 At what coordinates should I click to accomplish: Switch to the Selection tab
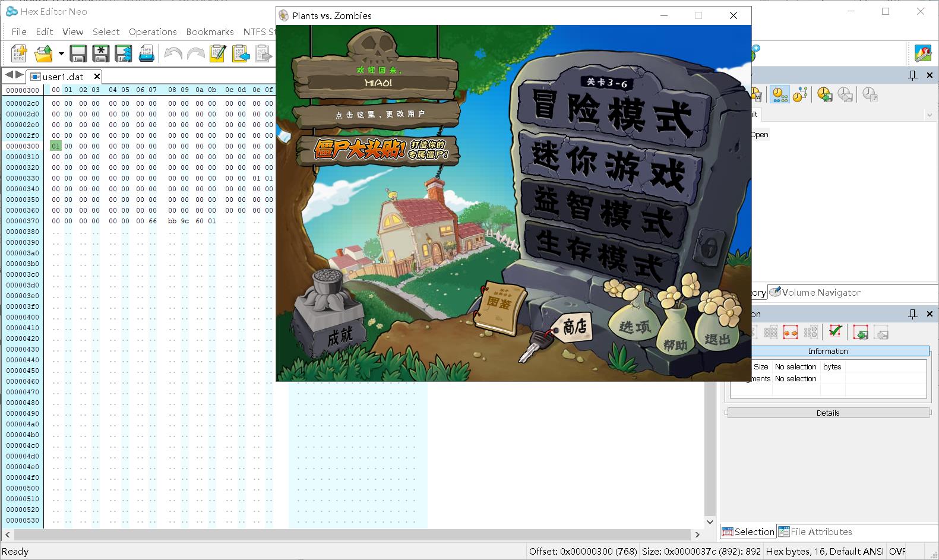[x=748, y=531]
